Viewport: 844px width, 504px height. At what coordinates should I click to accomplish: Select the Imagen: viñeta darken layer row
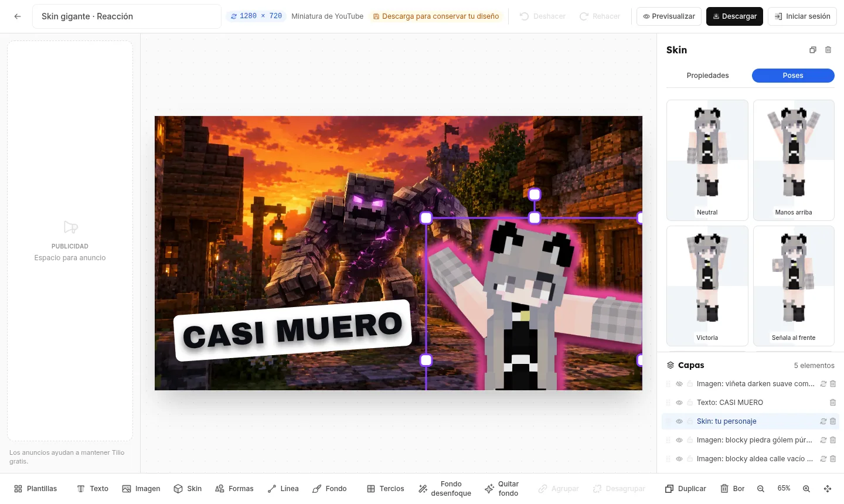coord(750,384)
